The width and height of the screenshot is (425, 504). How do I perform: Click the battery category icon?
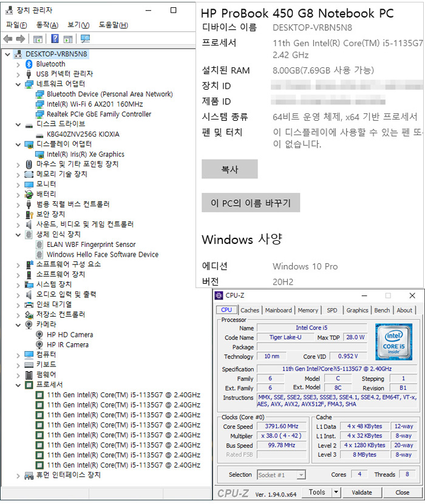pyautogui.click(x=29, y=194)
